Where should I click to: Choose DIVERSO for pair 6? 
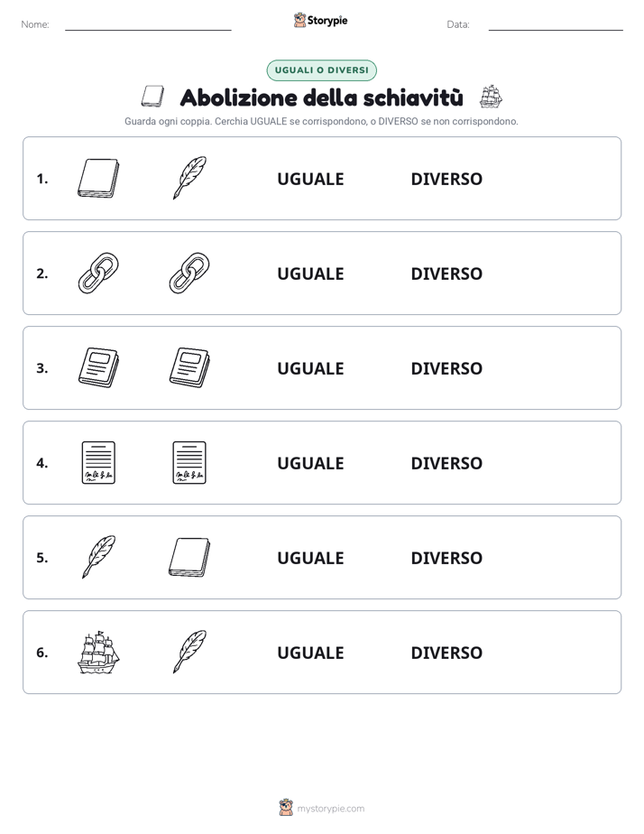click(x=446, y=652)
